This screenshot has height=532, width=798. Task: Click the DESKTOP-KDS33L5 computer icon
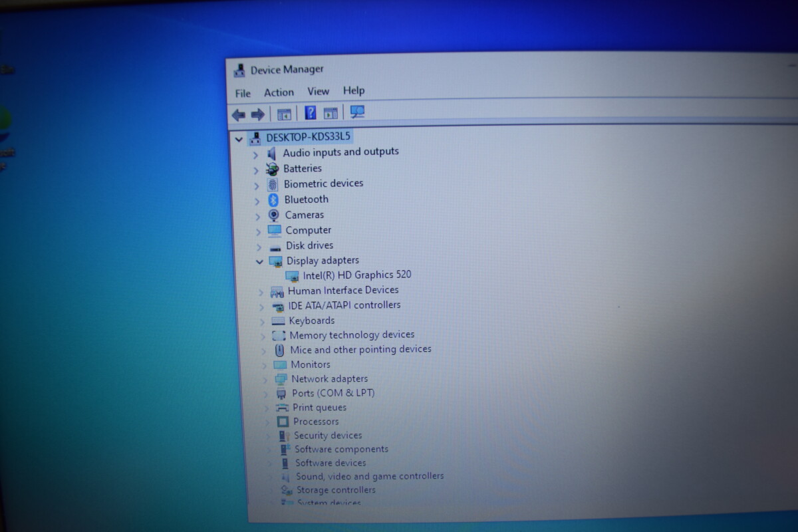[x=255, y=138]
